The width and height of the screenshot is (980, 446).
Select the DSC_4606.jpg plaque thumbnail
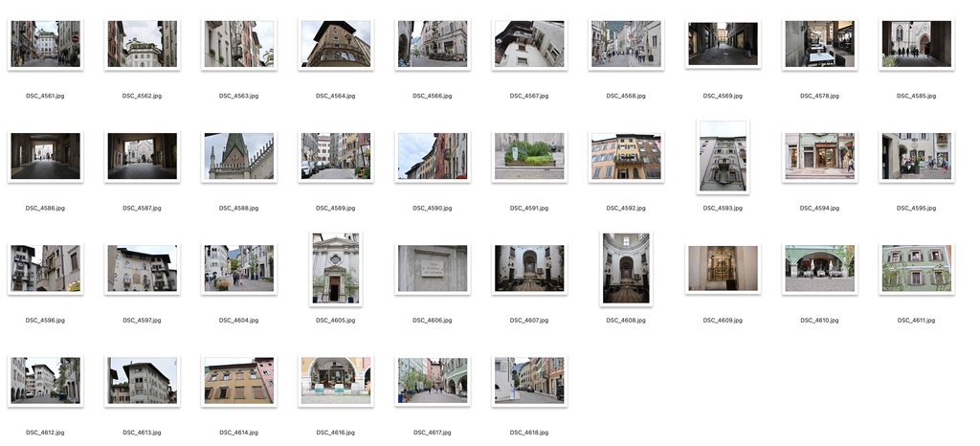(433, 269)
